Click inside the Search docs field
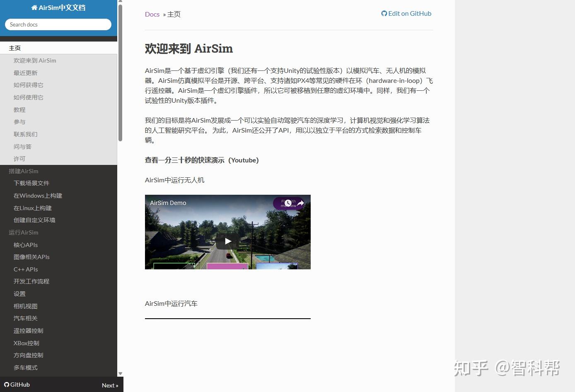This screenshot has height=392, width=575. click(58, 24)
